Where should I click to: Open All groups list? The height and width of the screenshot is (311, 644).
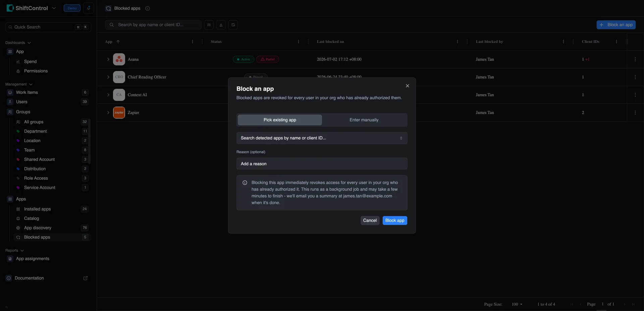(34, 122)
